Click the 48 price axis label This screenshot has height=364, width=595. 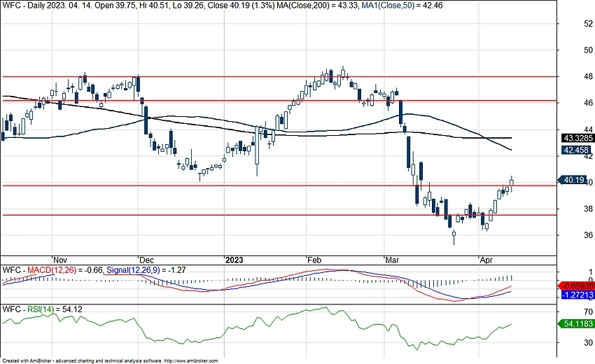(588, 77)
